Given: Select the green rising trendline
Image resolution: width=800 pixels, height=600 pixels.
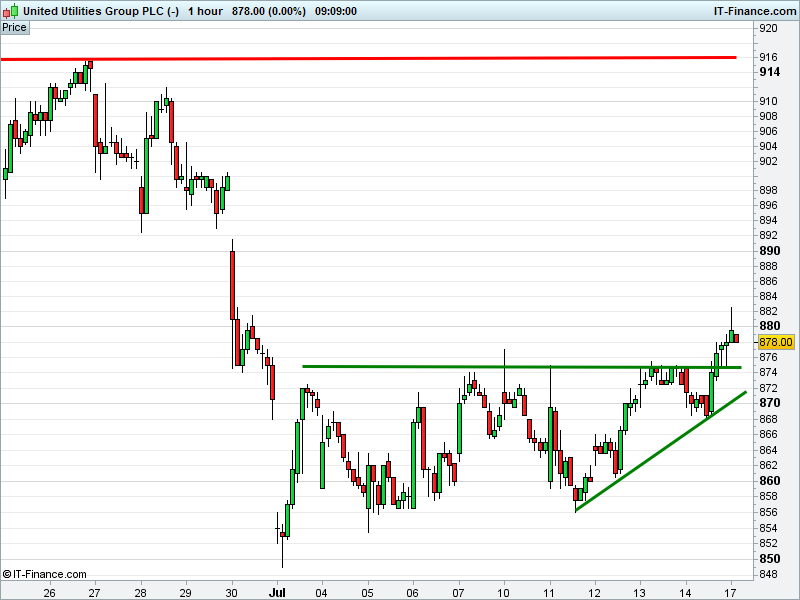Looking at the screenshot, I should click(661, 451).
